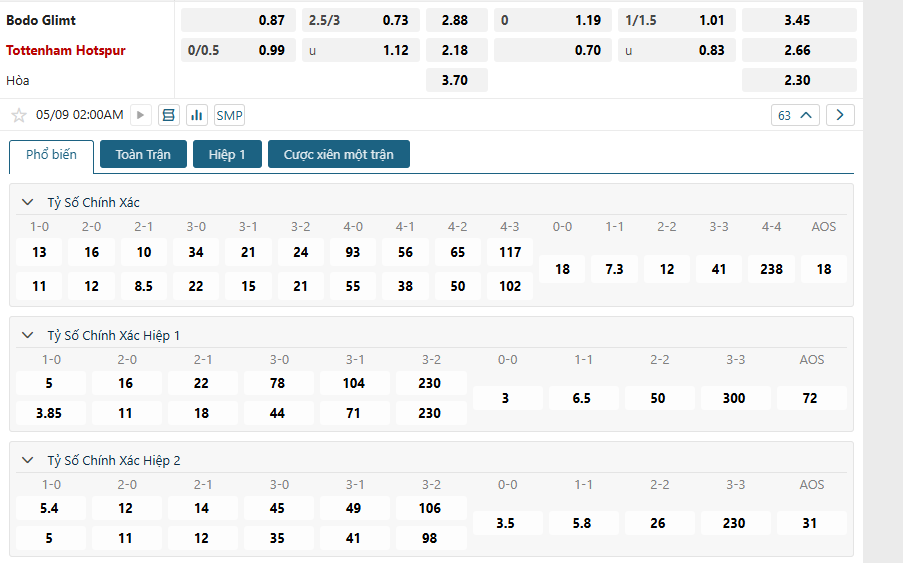Switch to the Hiệp 1 tab
Screen dimensions: 903x563
[227, 154]
